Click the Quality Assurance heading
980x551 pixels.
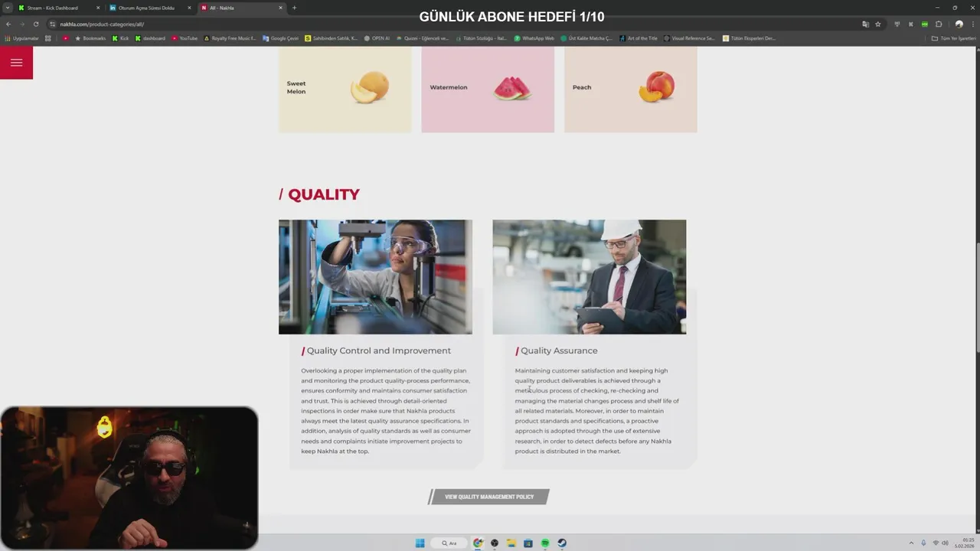click(x=559, y=350)
